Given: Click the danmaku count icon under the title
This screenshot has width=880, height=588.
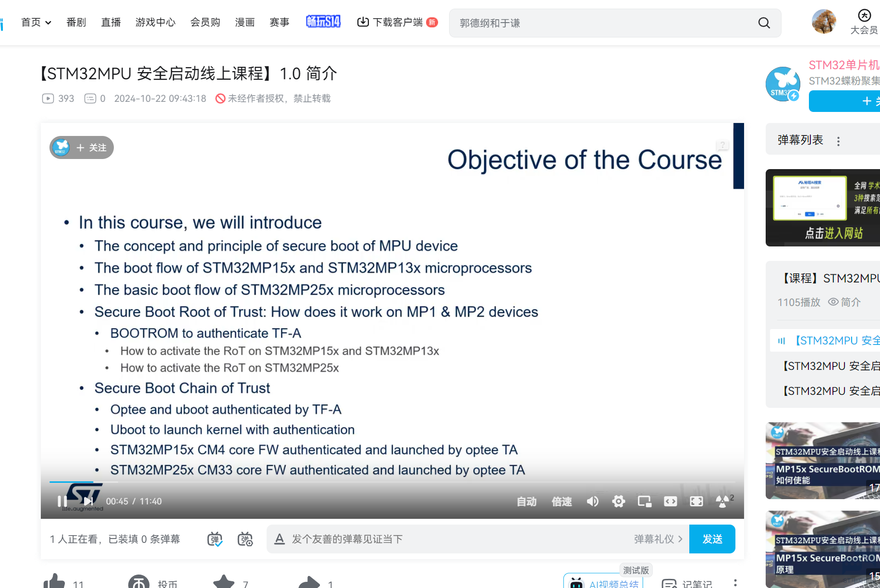Looking at the screenshot, I should [90, 98].
